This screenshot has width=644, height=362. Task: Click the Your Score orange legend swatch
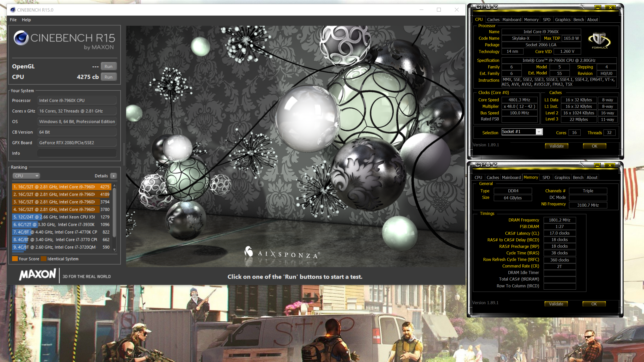15,259
